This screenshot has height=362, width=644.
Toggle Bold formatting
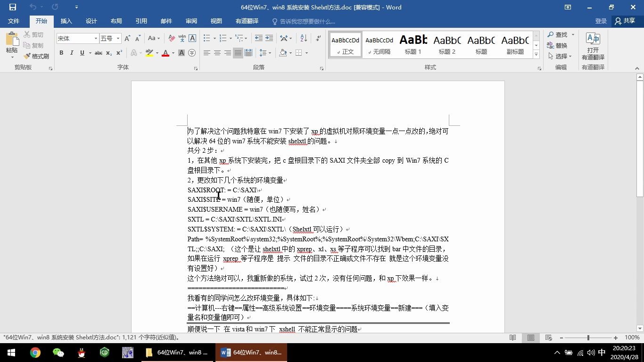click(x=61, y=53)
